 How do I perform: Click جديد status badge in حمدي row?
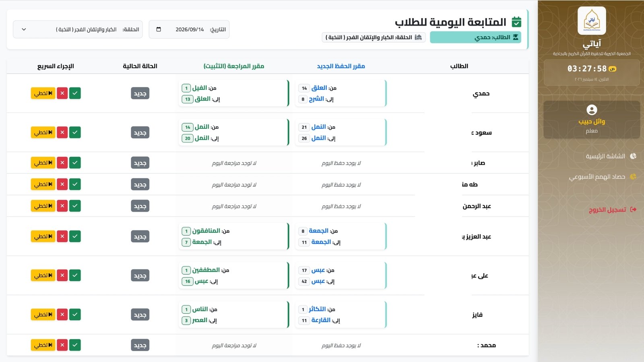140,94
